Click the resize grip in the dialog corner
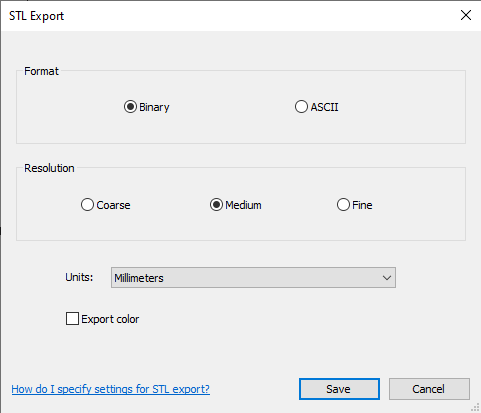Screen dimensions: 481x413 [475, 407]
